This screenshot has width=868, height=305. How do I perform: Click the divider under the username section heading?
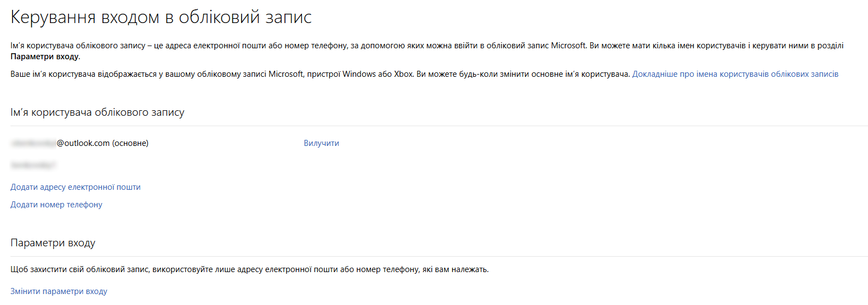click(438, 126)
